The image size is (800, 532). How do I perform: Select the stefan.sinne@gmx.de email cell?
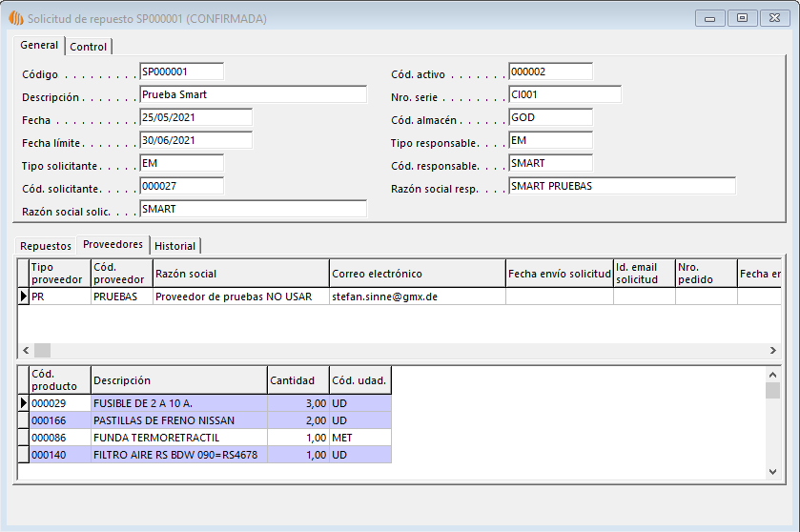(x=417, y=297)
